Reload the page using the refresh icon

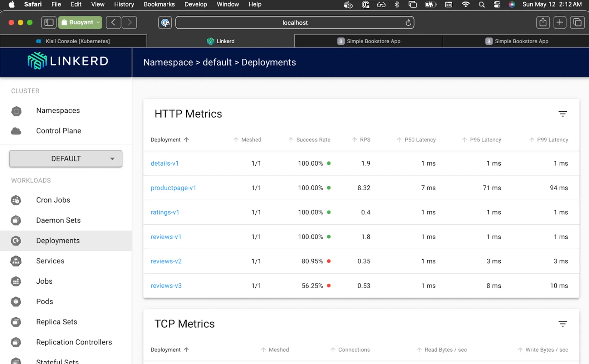click(408, 23)
